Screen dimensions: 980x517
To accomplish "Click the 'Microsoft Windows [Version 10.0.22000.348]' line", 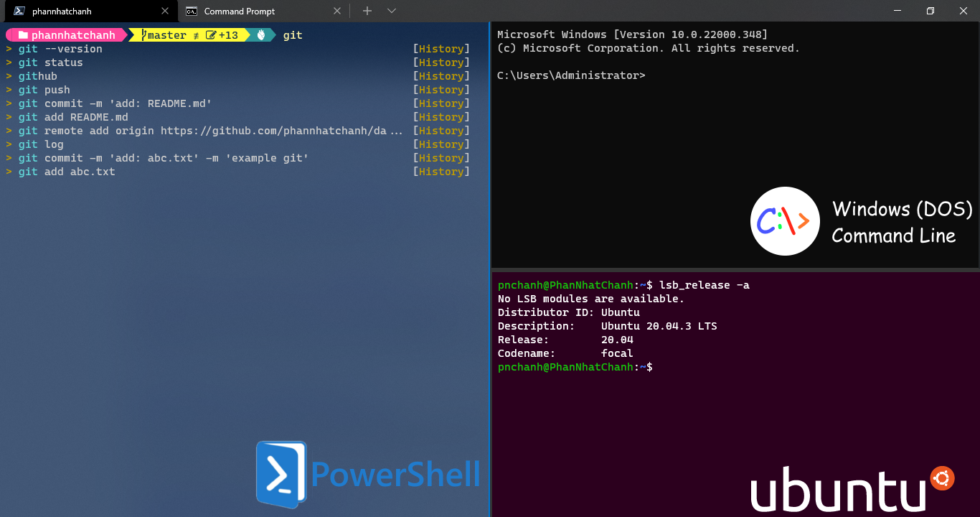I will [x=632, y=34].
